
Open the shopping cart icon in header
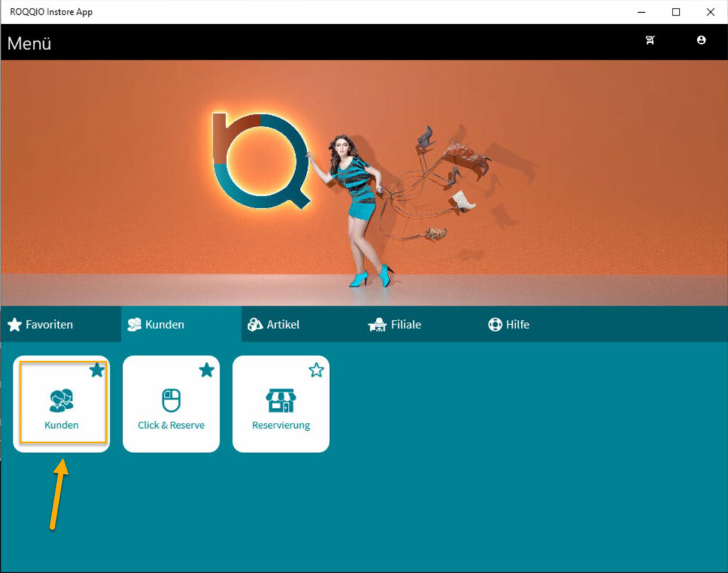(650, 41)
